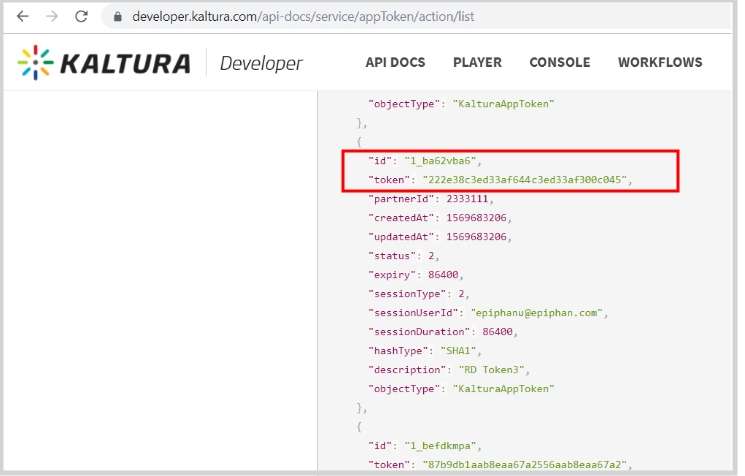The image size is (745, 476).
Task: Click the padlock site security icon
Action: pos(118,17)
